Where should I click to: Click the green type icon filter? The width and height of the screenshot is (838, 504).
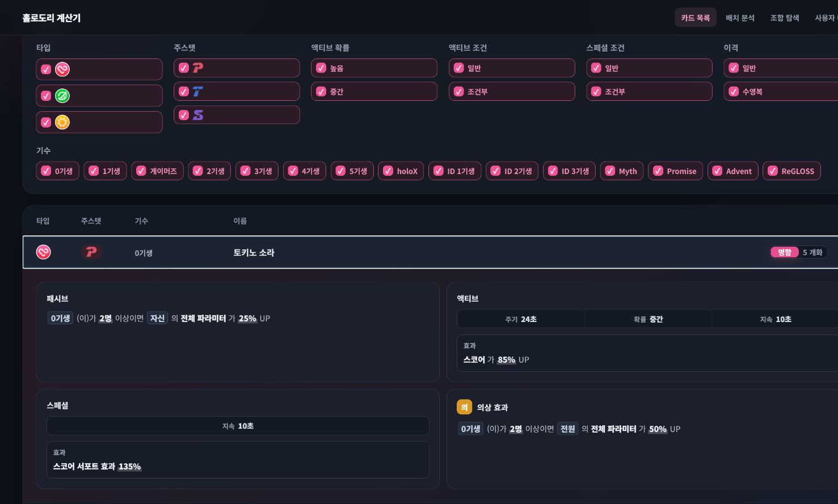tap(62, 96)
